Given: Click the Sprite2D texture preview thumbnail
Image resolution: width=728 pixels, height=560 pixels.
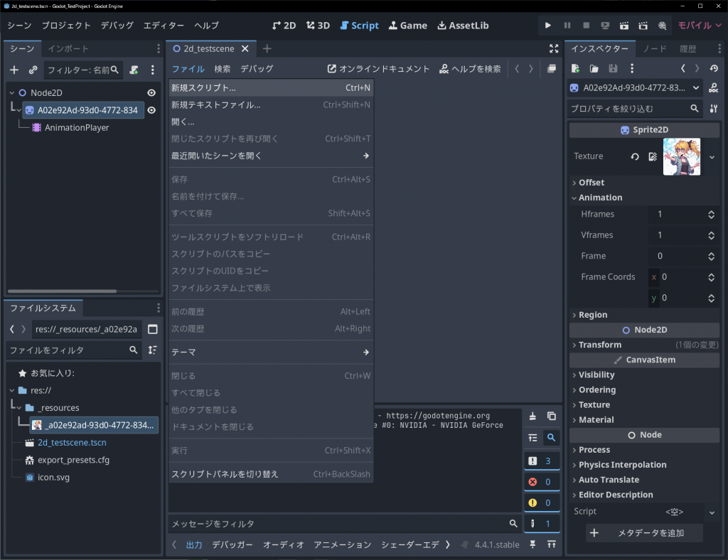Looking at the screenshot, I should (x=681, y=156).
